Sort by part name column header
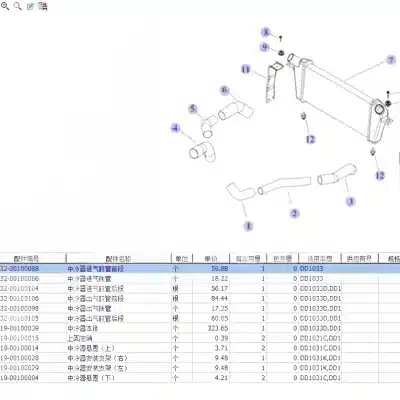Image resolution: width=400 pixels, height=400 pixels. (x=118, y=258)
